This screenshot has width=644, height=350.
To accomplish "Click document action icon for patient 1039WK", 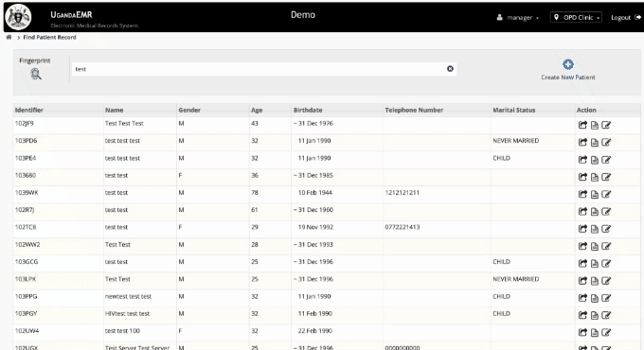I will 595,194.
